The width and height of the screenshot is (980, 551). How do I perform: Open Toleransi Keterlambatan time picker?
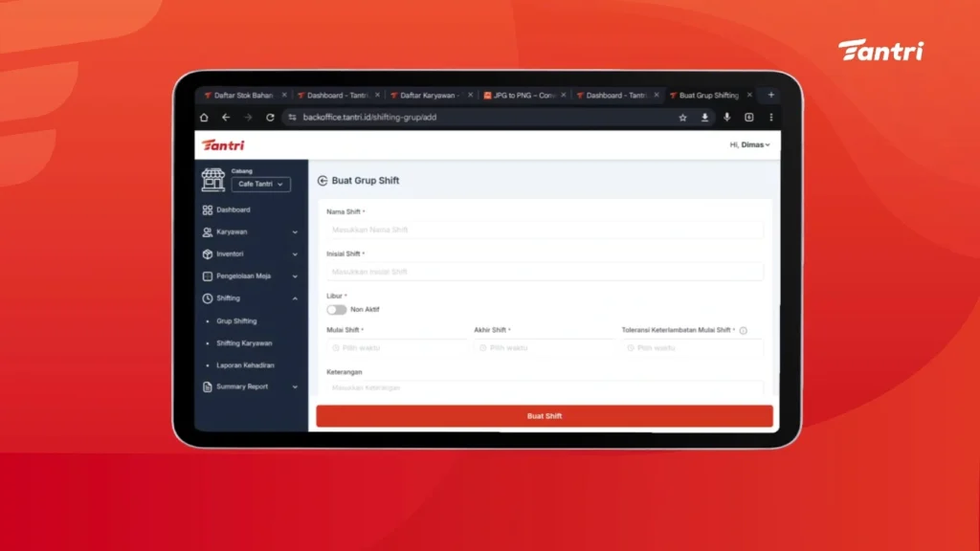click(x=692, y=348)
